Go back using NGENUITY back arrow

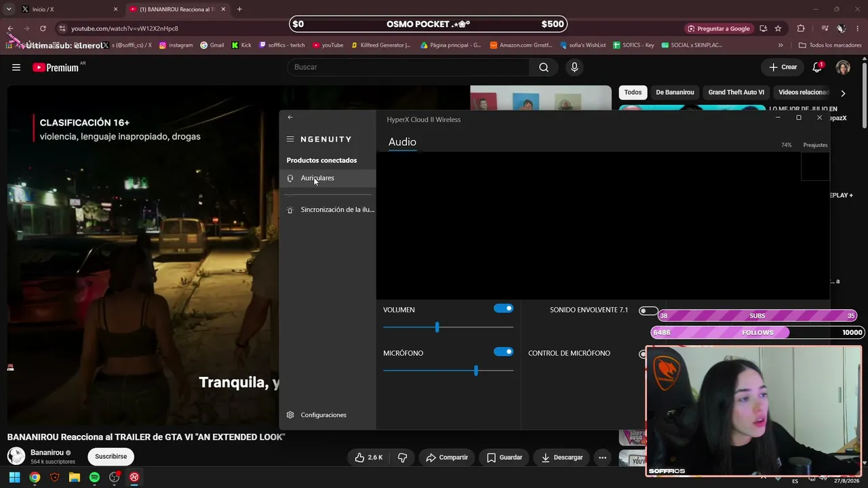pyautogui.click(x=290, y=117)
